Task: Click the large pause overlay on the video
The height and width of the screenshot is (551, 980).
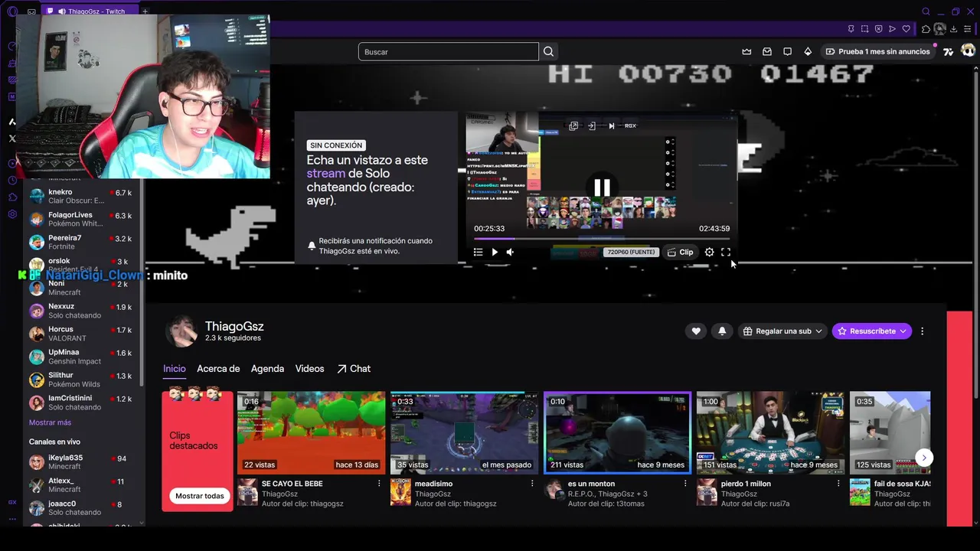Action: (602, 187)
